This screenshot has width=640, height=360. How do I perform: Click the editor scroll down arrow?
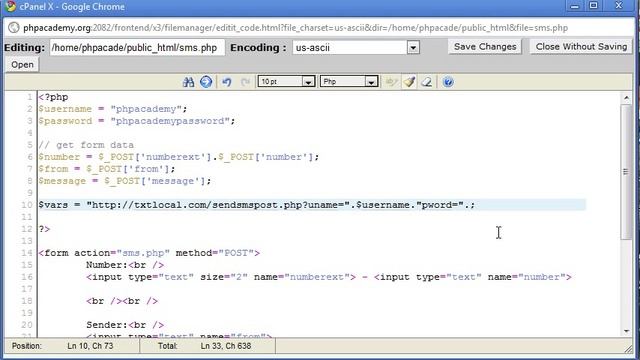click(626, 331)
